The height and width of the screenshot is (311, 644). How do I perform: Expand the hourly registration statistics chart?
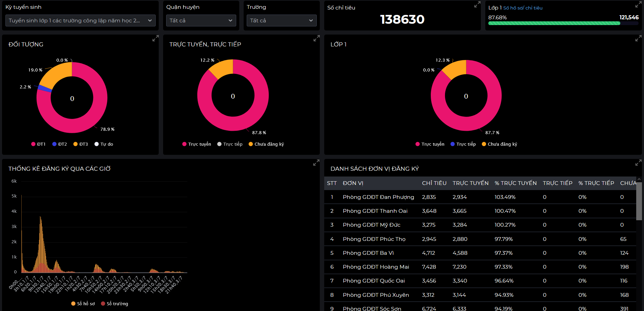pos(316,163)
